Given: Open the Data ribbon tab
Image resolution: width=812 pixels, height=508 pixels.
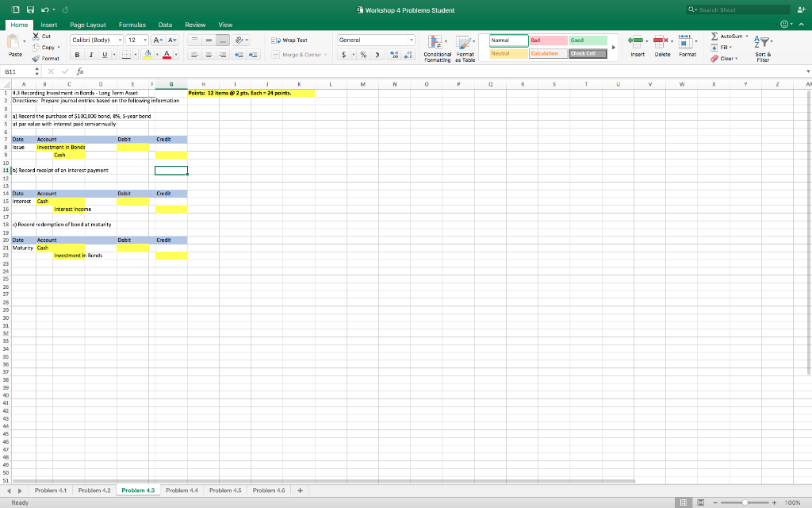Looking at the screenshot, I should pyautogui.click(x=165, y=25).
